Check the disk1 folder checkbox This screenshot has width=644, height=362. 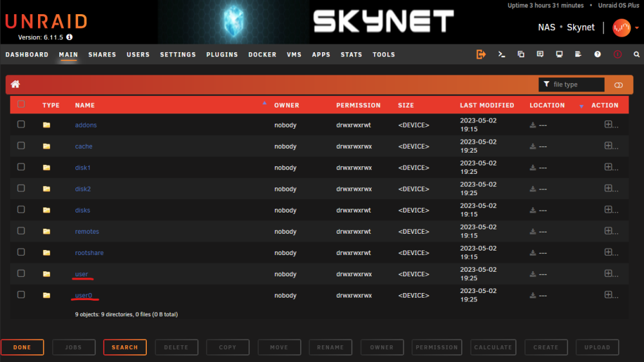click(21, 167)
